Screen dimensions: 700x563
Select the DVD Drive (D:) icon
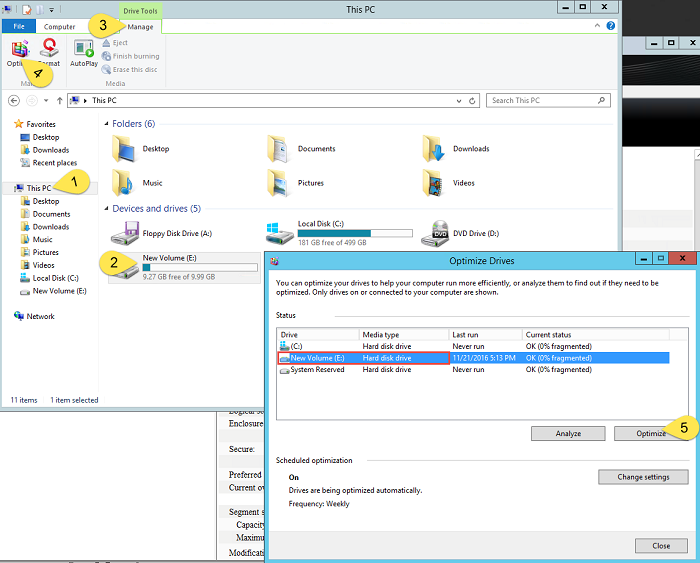click(x=435, y=234)
